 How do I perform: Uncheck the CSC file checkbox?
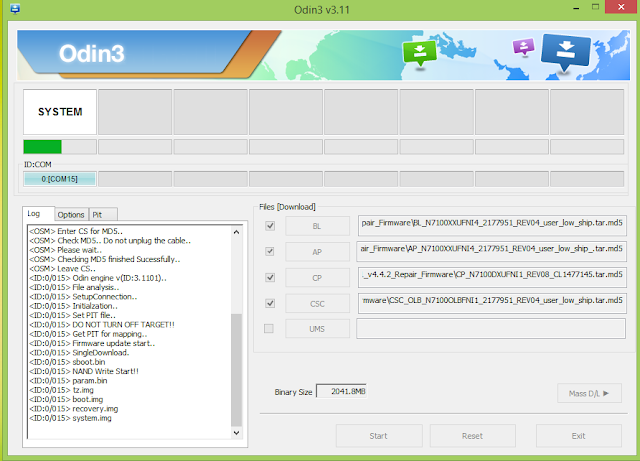270,303
